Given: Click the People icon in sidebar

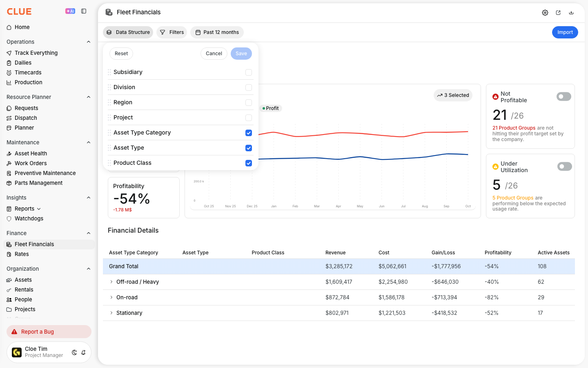Looking at the screenshot, I should 9,299.
